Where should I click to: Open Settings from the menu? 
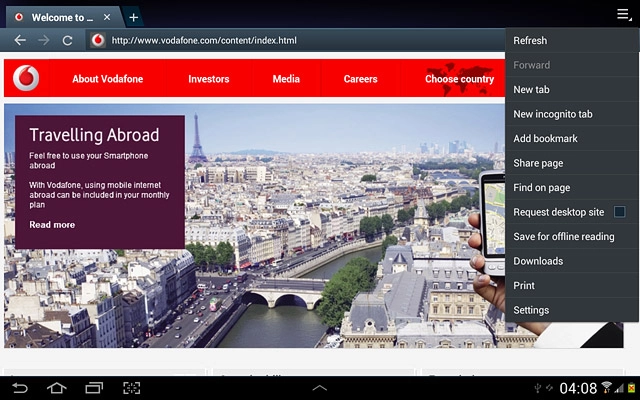(531, 310)
